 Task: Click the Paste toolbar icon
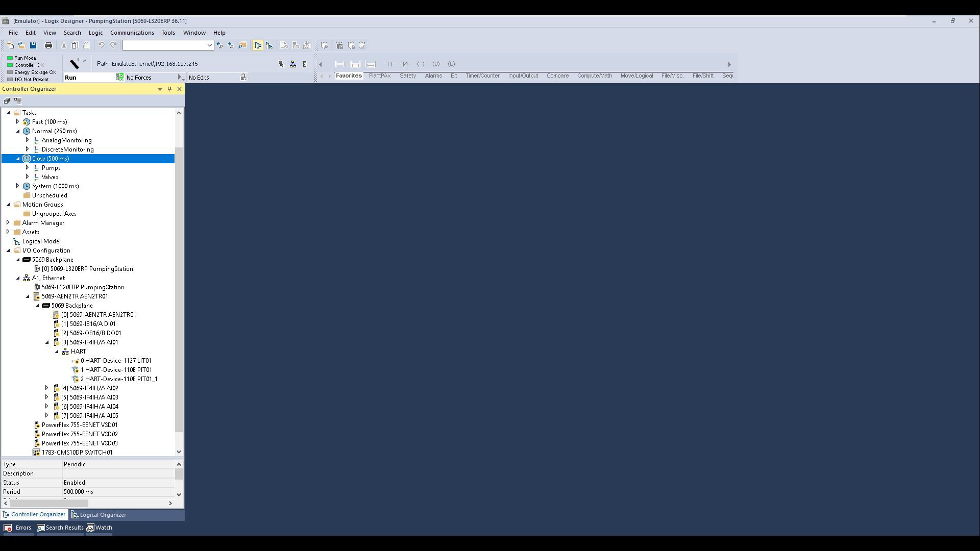[86, 45]
